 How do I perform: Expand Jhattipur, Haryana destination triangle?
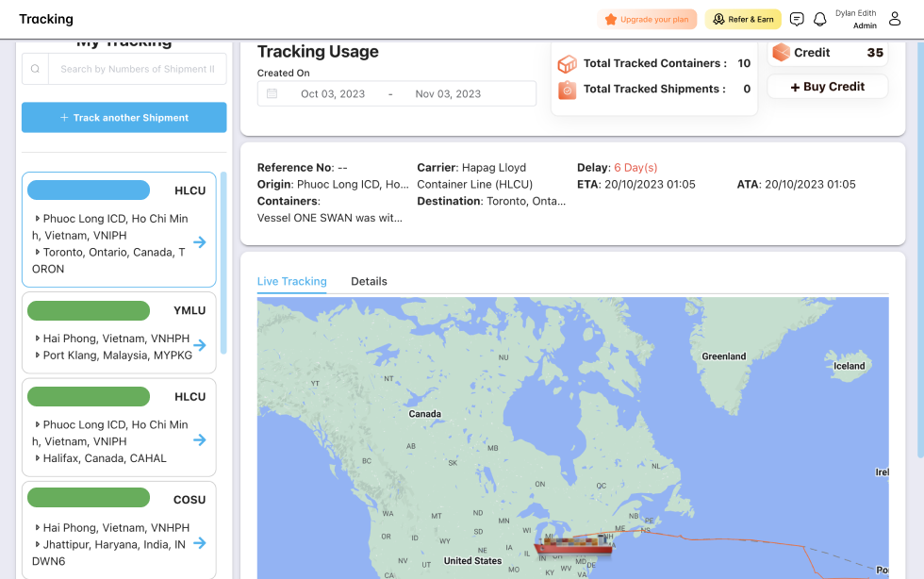click(37, 543)
